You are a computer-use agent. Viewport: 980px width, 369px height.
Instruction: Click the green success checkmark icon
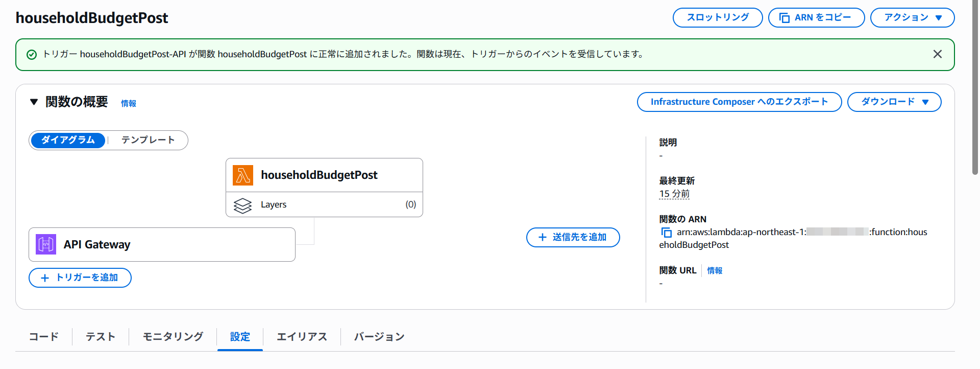(32, 55)
